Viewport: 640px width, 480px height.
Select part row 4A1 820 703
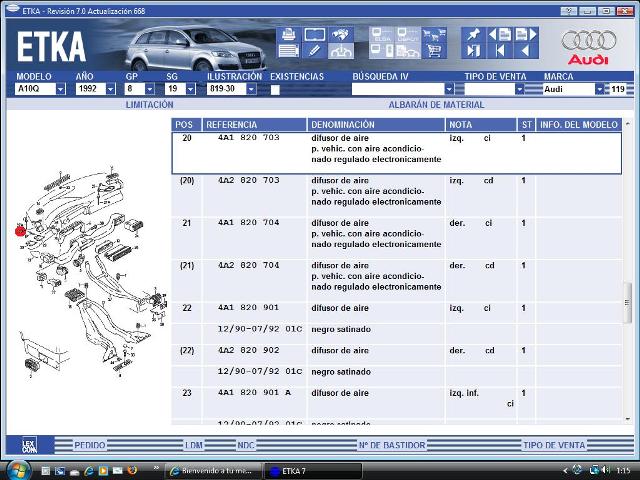(397, 153)
